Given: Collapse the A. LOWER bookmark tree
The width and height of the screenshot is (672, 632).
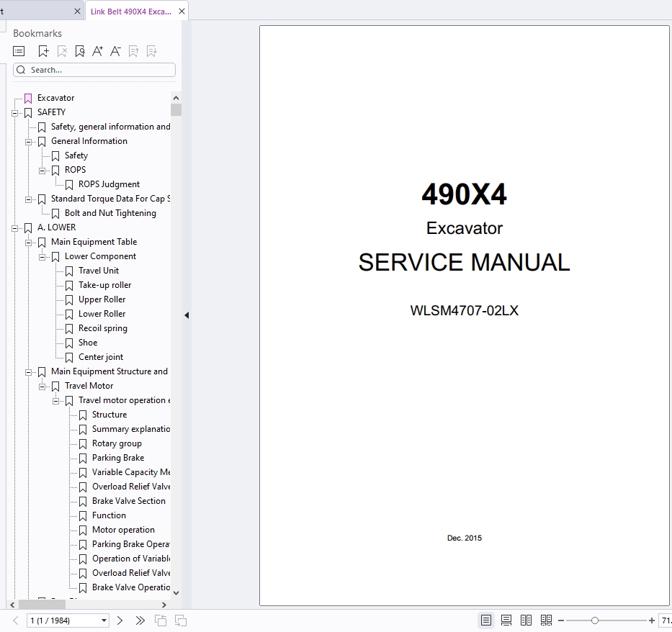Looking at the screenshot, I should tap(15, 227).
